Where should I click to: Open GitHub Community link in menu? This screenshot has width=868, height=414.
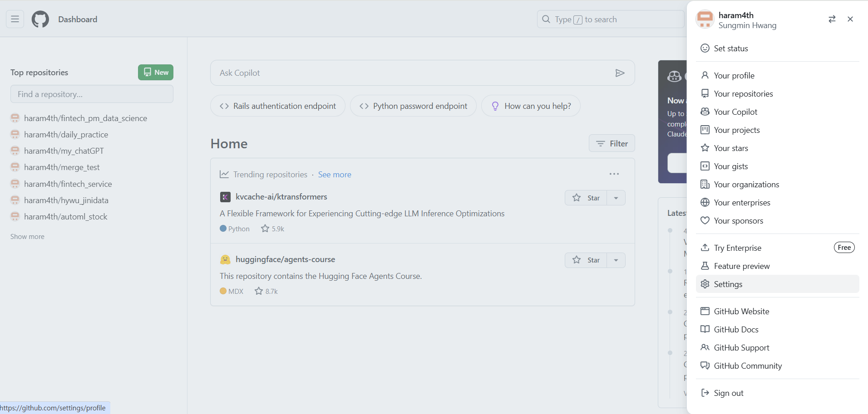click(777, 365)
